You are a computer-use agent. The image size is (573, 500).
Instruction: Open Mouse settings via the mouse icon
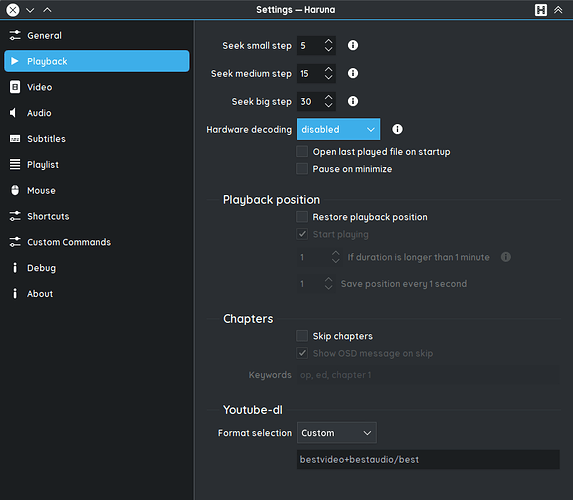pos(15,190)
